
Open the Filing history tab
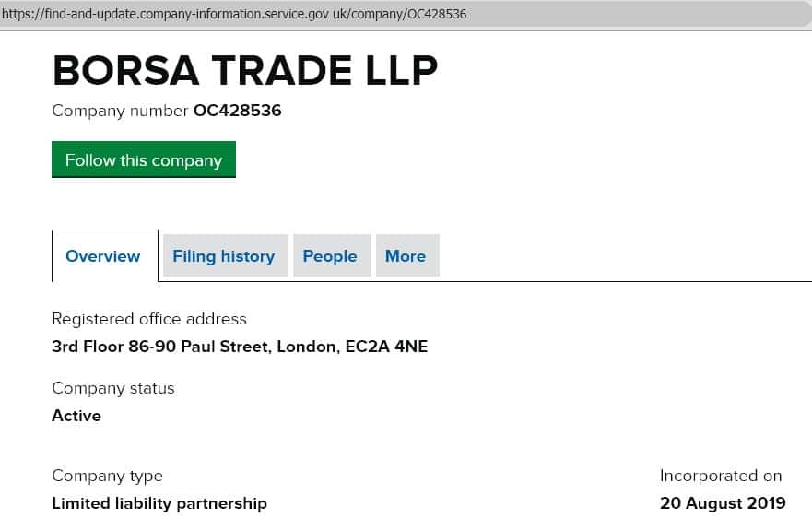224,256
